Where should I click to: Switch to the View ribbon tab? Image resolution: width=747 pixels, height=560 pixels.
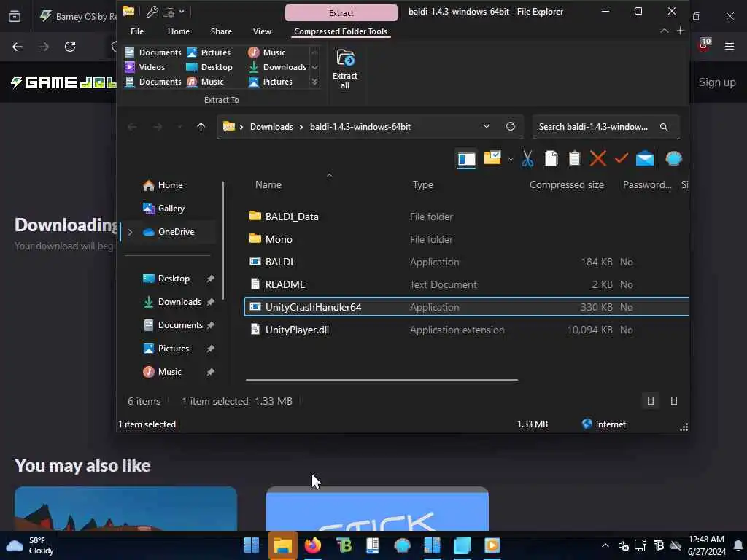pyautogui.click(x=262, y=31)
